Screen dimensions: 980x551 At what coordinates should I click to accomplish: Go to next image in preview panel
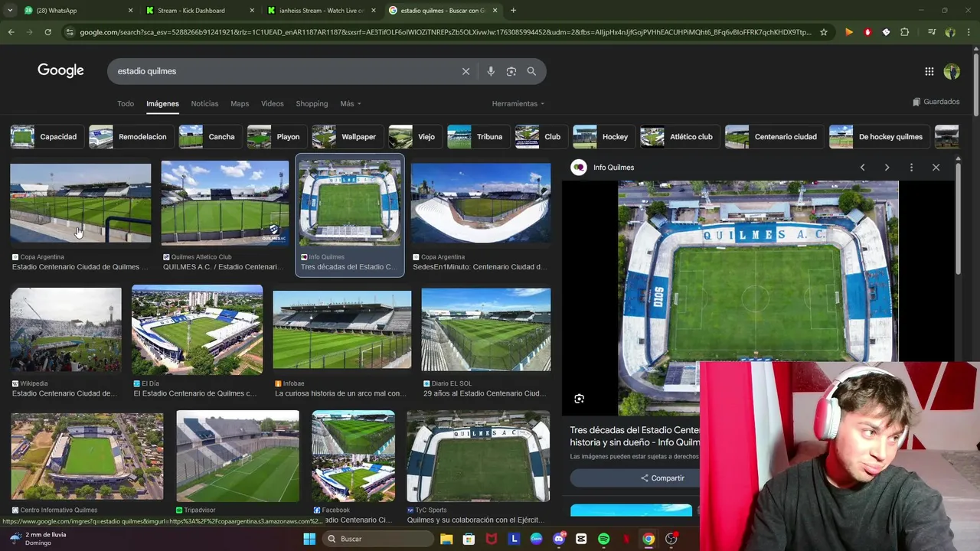coord(887,168)
